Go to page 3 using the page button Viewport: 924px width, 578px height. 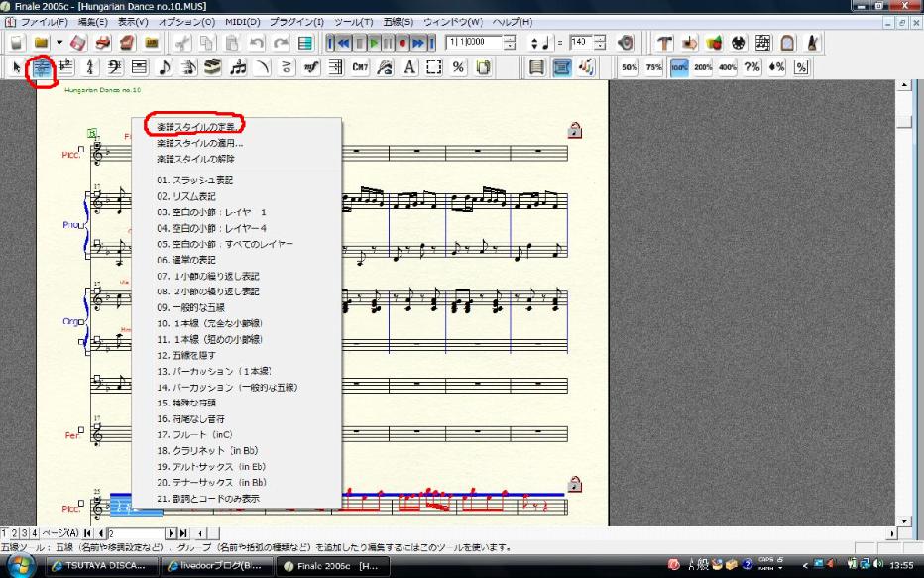coord(22,532)
